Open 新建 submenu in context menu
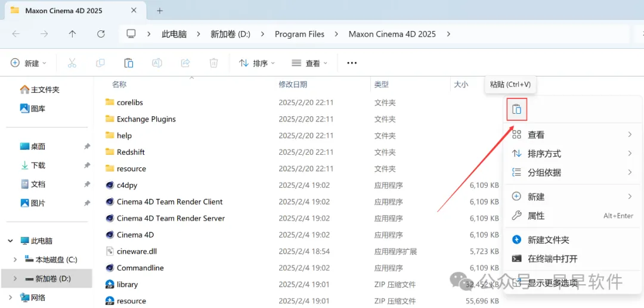 572,197
